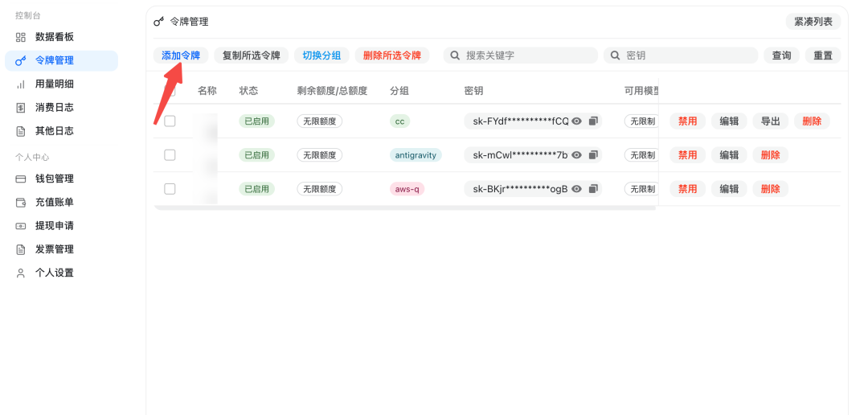Click the 个人设置 user icon

coord(21,273)
